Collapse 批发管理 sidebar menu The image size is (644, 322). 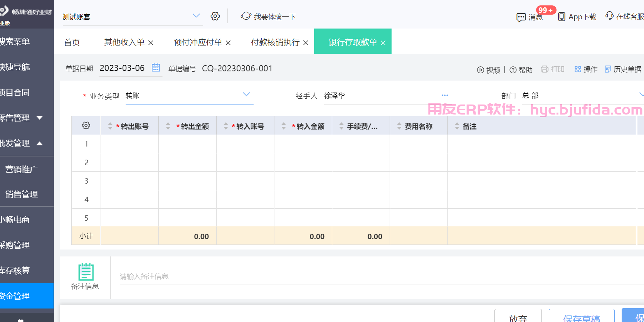click(40, 143)
